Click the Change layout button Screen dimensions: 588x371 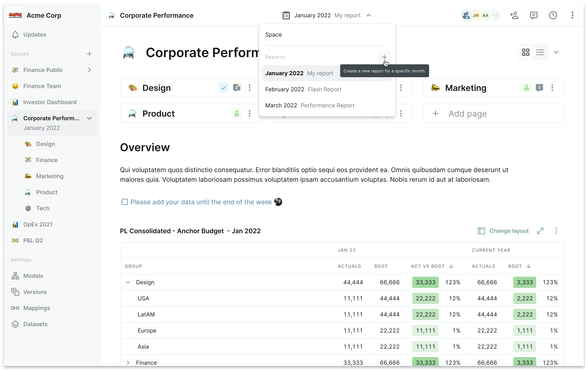[x=503, y=231]
